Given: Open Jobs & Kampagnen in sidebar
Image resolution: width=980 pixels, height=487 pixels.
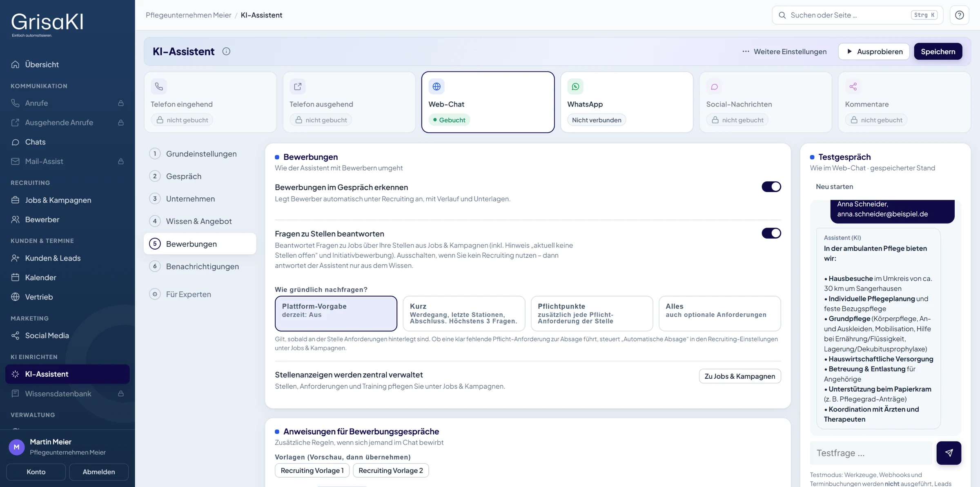Looking at the screenshot, I should pyautogui.click(x=67, y=200).
